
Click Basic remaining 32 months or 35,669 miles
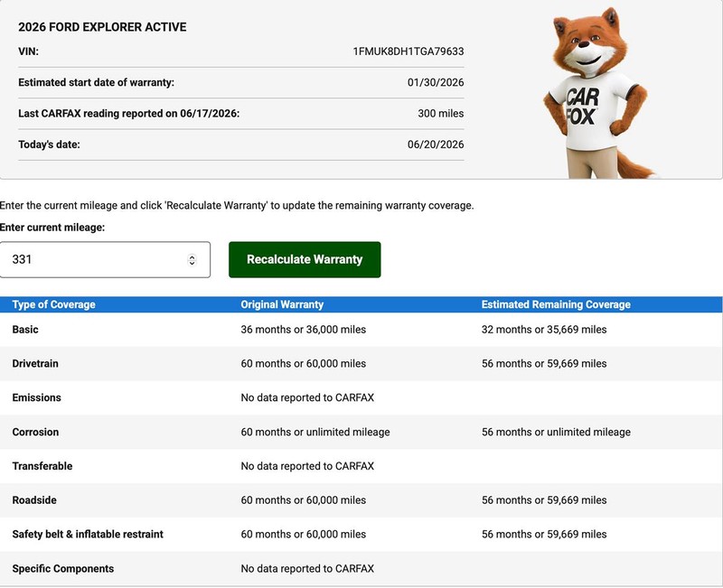pyautogui.click(x=544, y=330)
